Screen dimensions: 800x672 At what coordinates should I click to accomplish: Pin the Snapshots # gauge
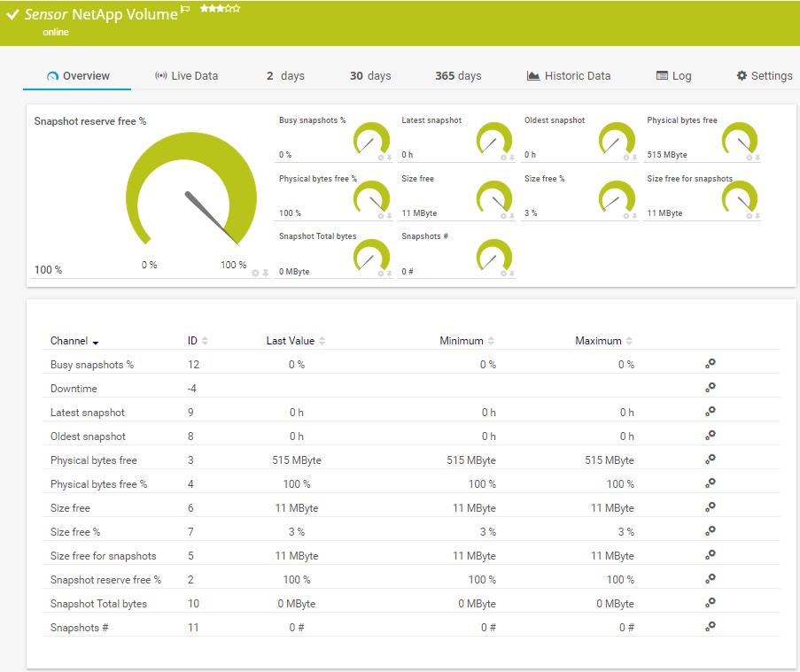[x=511, y=274]
